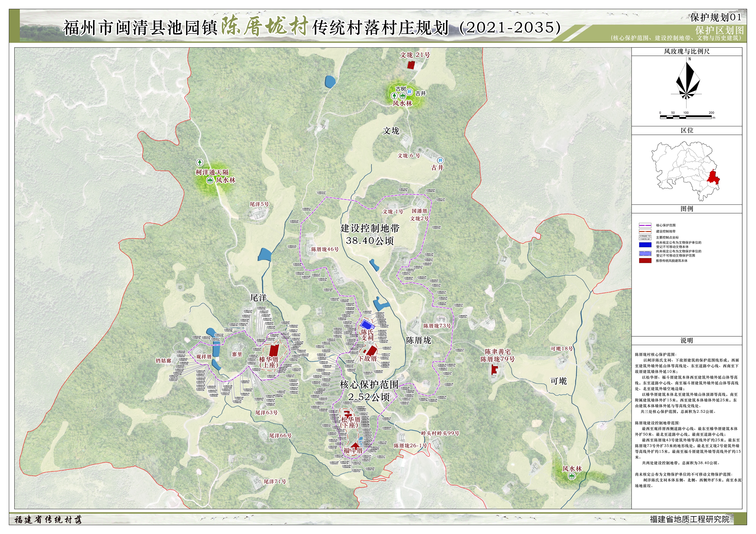
Task: Click the single-tree icon below 古树 label
Action: (x=394, y=96)
